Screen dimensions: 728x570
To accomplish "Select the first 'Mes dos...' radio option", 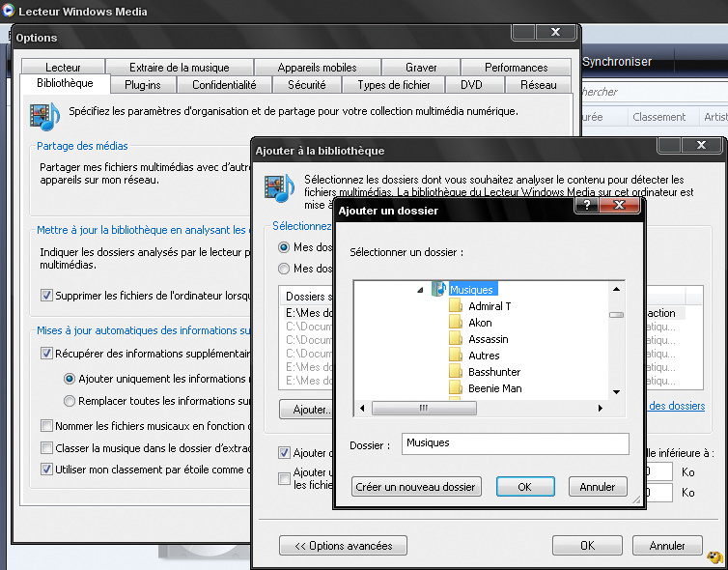I will pos(284,247).
